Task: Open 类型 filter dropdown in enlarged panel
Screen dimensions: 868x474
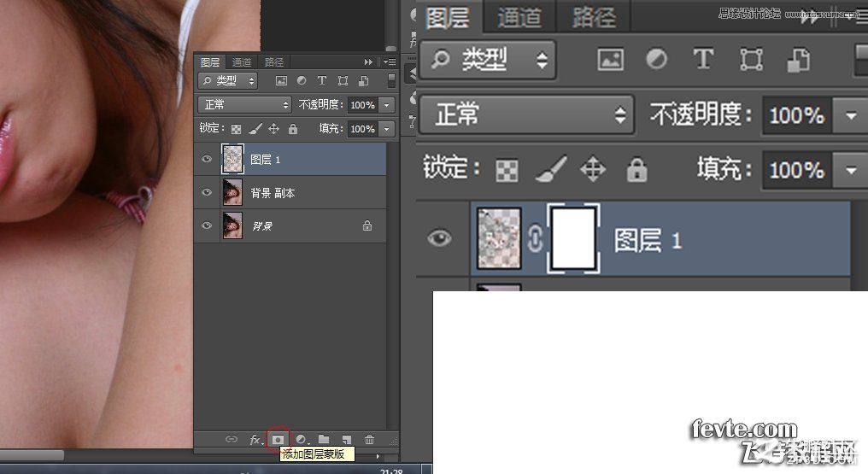Action: (x=488, y=59)
